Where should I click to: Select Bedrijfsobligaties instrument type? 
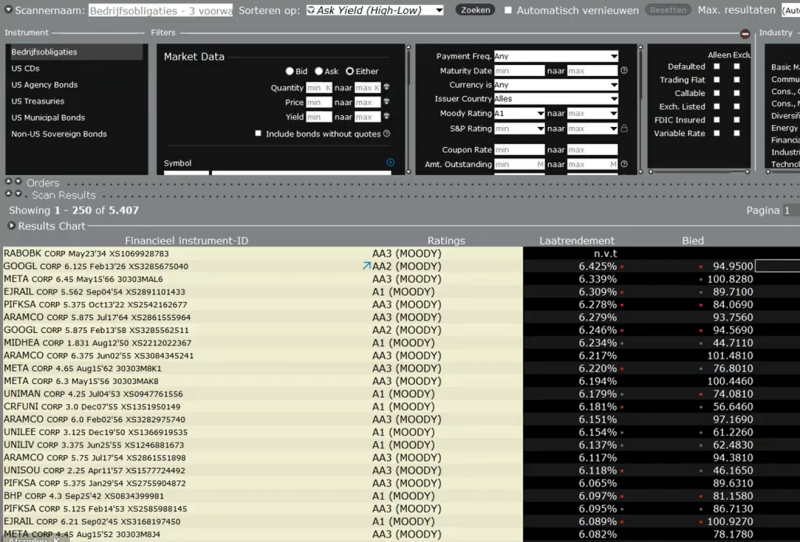75,52
